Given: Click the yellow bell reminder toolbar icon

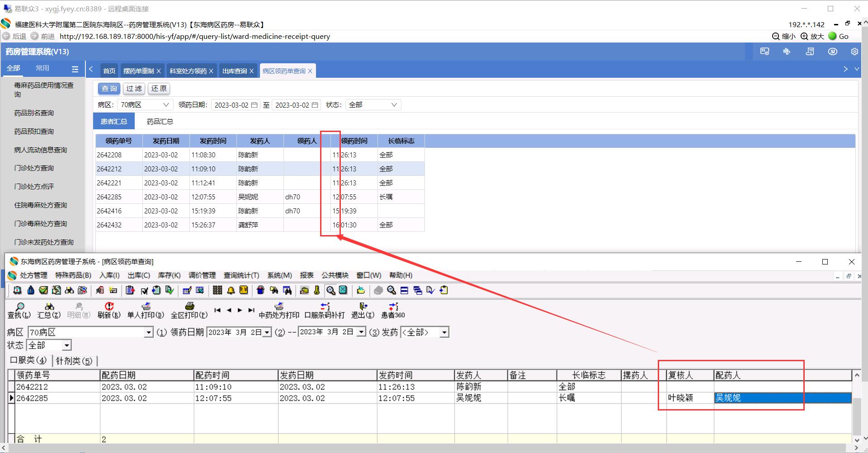Looking at the screenshot, I should (x=231, y=290).
